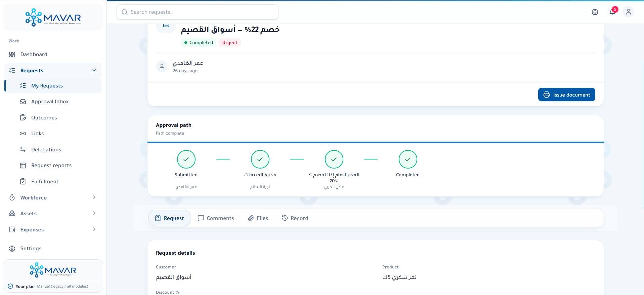644x295 pixels.
Task: Open the user profile avatar menu
Action: (629, 12)
